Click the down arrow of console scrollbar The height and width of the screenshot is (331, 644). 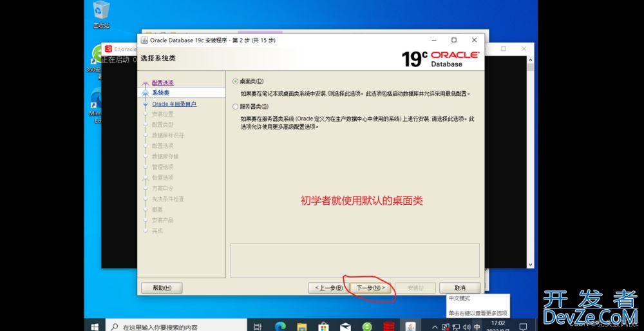click(530, 265)
